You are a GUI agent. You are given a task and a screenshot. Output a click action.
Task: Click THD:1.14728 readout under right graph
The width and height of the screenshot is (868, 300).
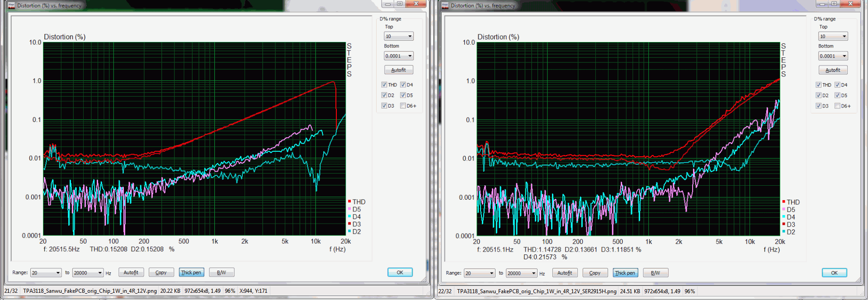tap(542, 249)
